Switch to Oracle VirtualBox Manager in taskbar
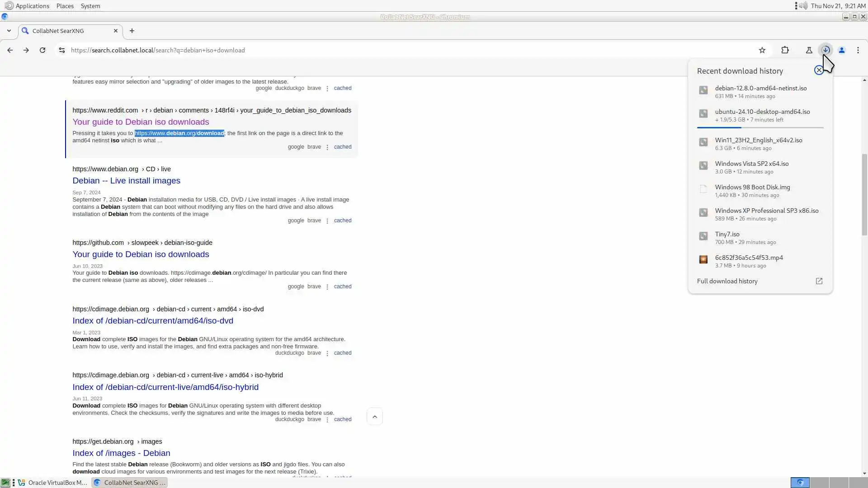 (x=53, y=483)
